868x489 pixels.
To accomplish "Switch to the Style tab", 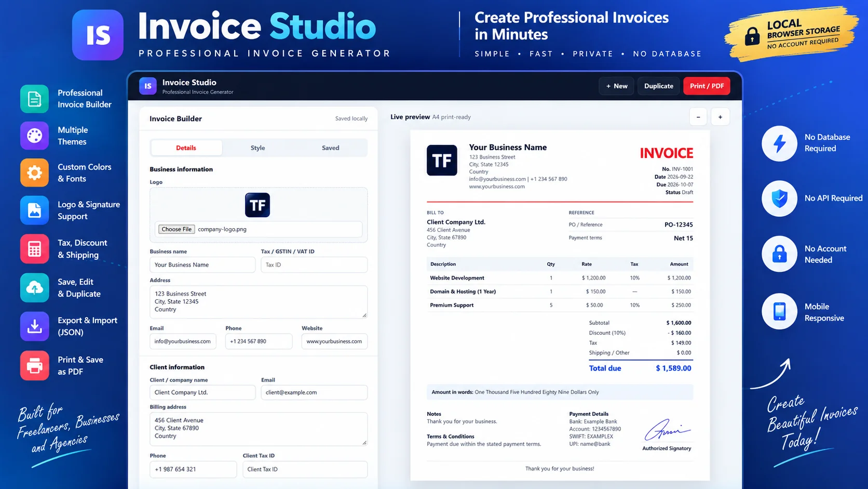I will (x=257, y=148).
